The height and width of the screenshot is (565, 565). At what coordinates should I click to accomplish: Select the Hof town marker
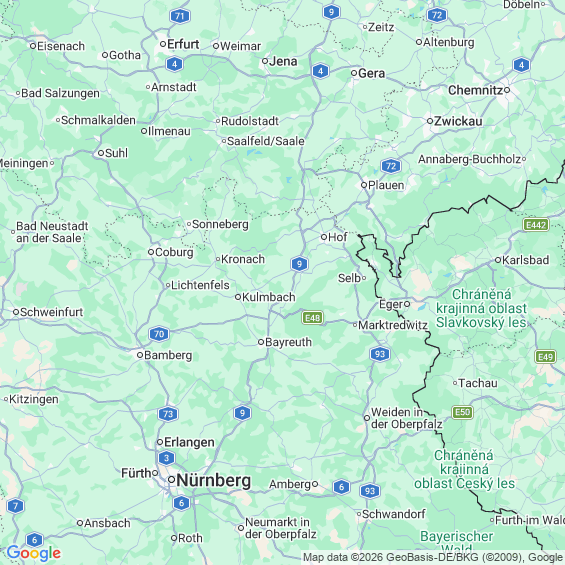(x=324, y=237)
